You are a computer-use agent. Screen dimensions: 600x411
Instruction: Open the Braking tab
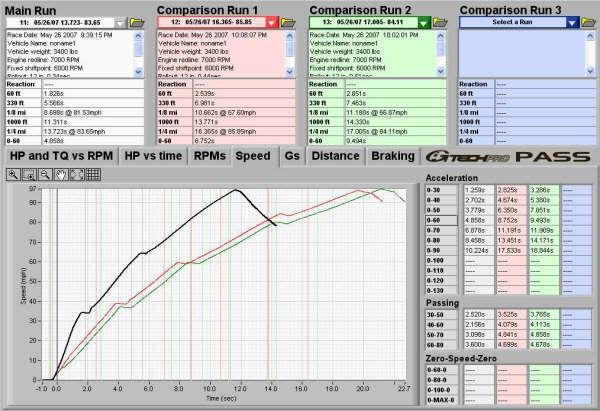click(x=393, y=156)
